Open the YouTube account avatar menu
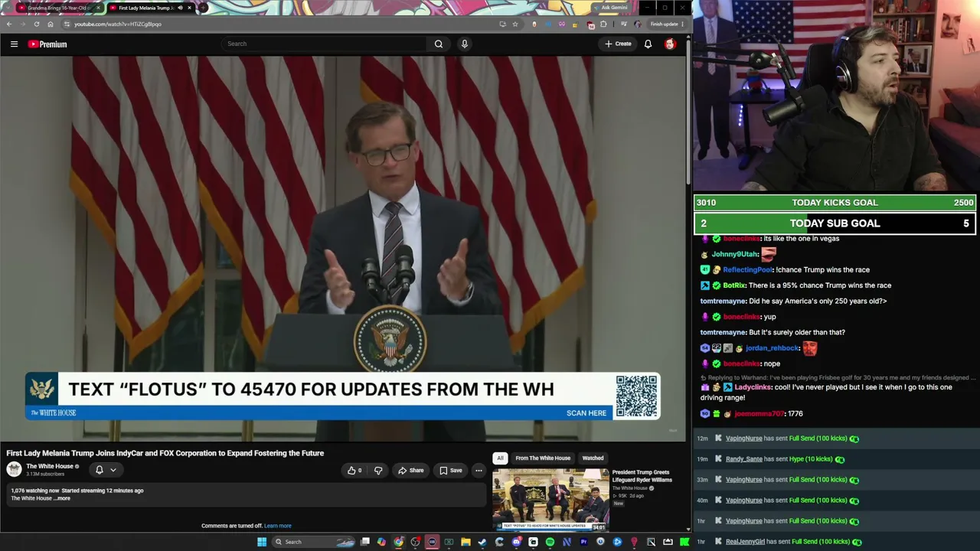The height and width of the screenshot is (551, 980). tap(670, 44)
